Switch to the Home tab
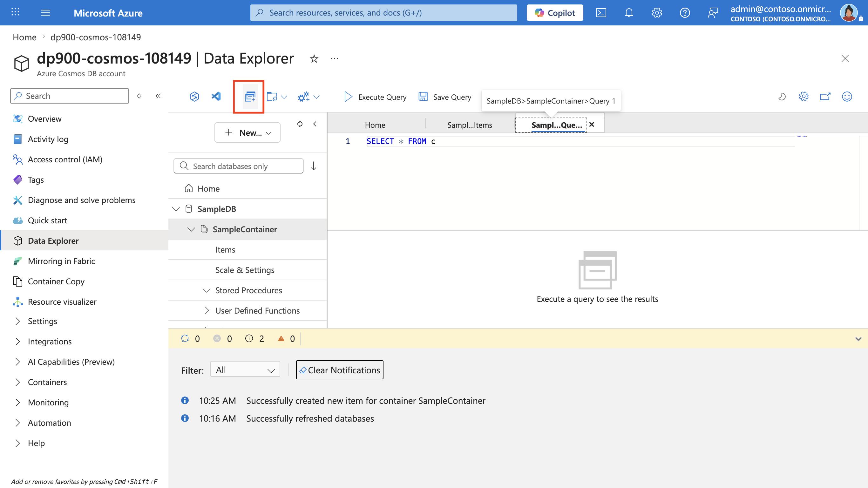868x488 pixels. click(375, 125)
